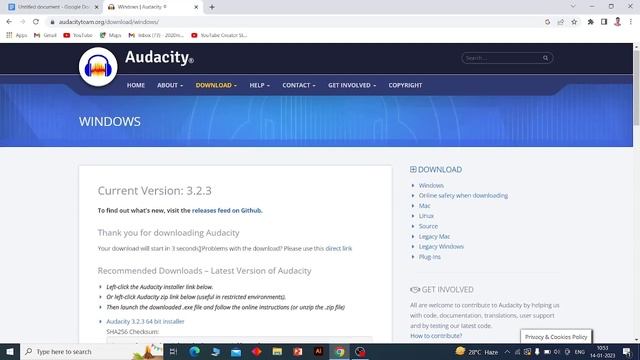
Task: Open Chrome three-dot menu
Action: (x=631, y=22)
